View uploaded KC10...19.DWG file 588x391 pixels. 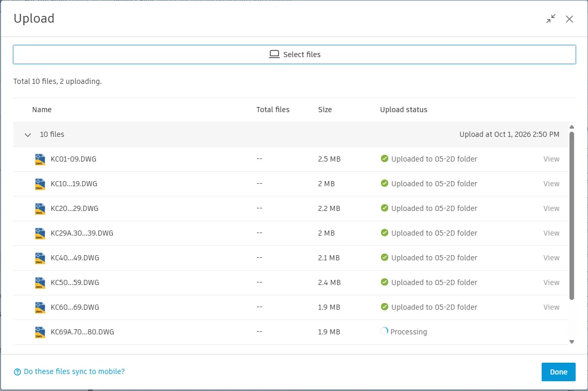point(551,184)
